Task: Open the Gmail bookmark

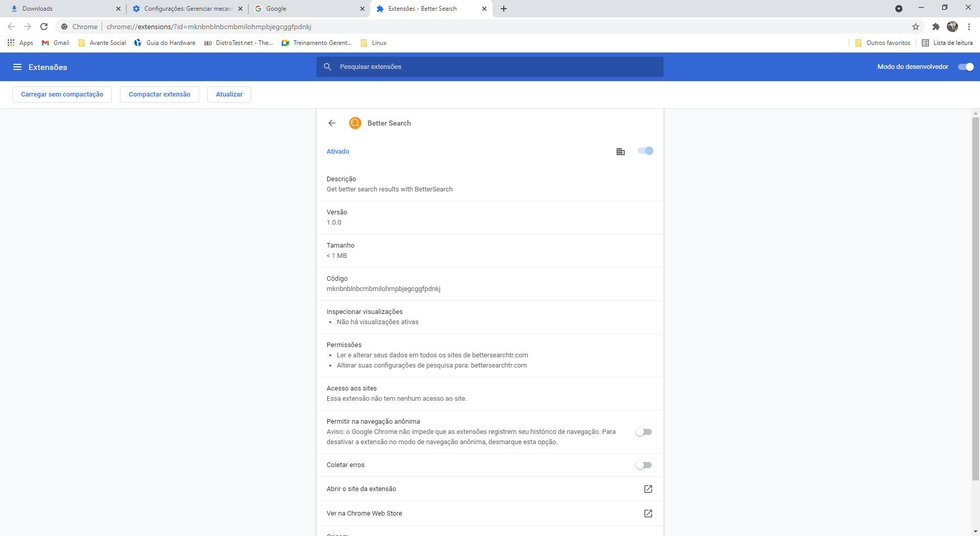Action: pos(56,43)
